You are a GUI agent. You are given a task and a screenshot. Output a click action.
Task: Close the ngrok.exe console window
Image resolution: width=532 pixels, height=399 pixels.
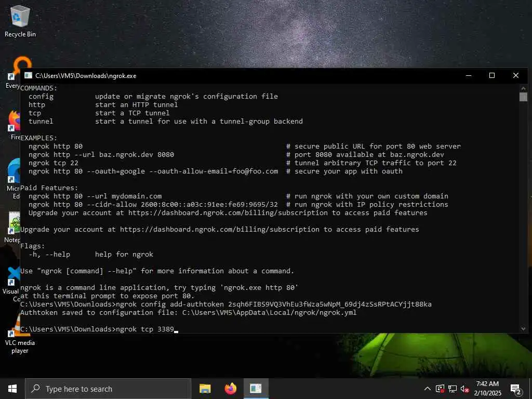point(516,76)
